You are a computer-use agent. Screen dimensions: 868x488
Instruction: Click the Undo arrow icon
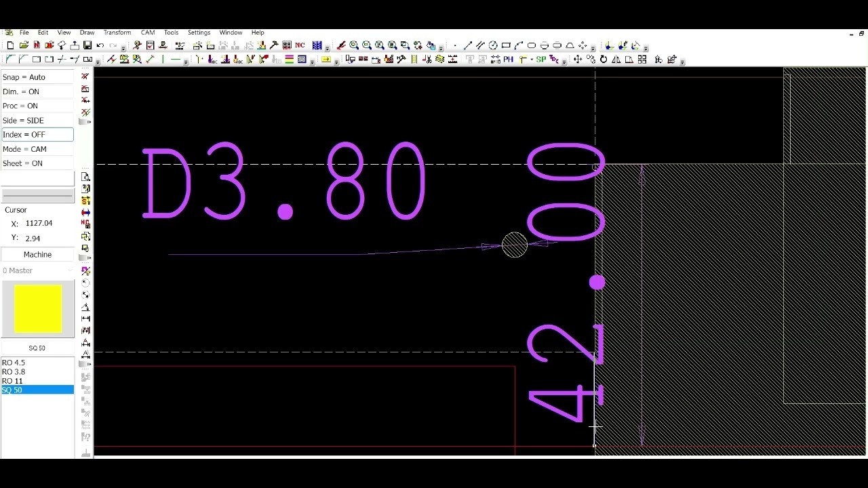100,45
